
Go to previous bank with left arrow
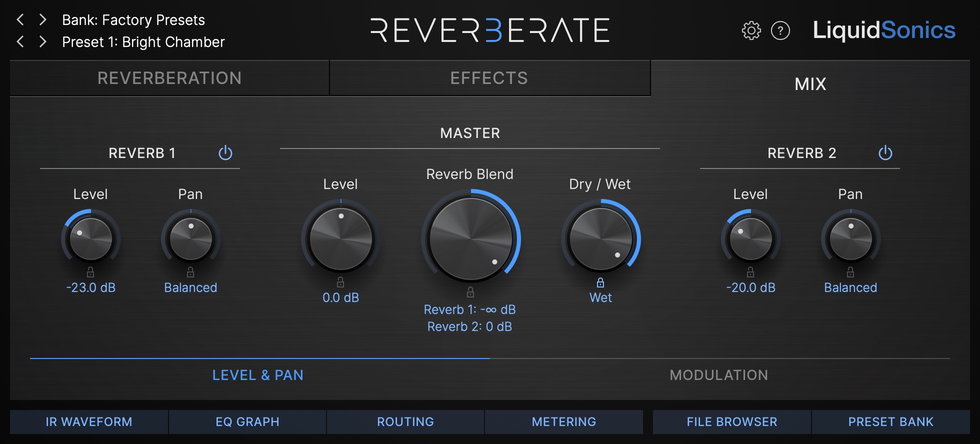click(x=20, y=19)
